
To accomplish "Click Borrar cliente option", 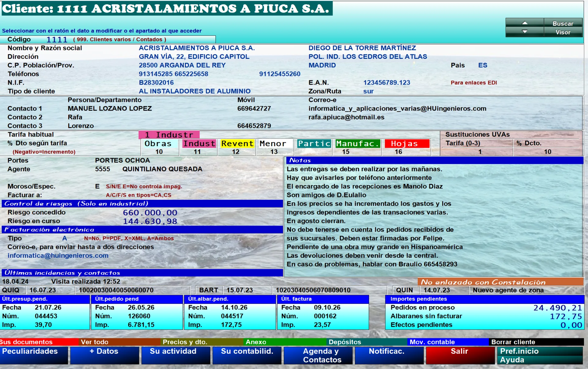I will (x=537, y=342).
